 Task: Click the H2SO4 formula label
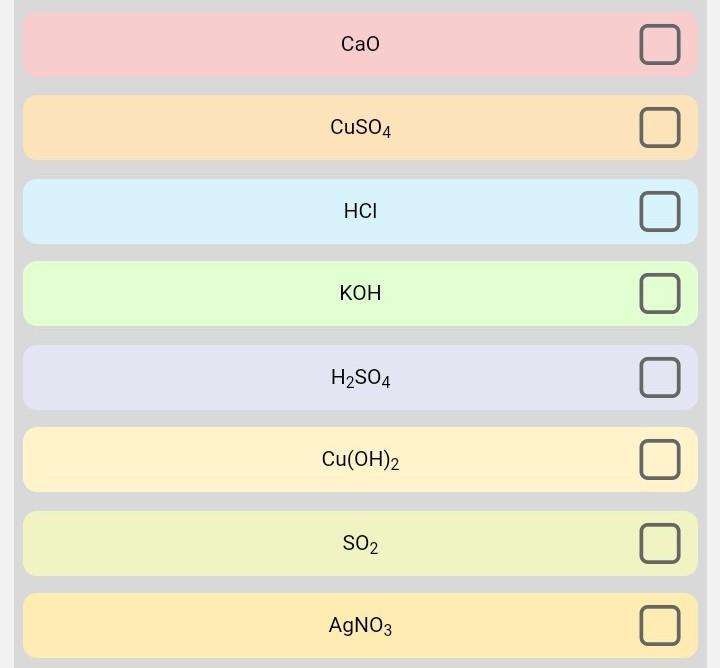(x=360, y=377)
